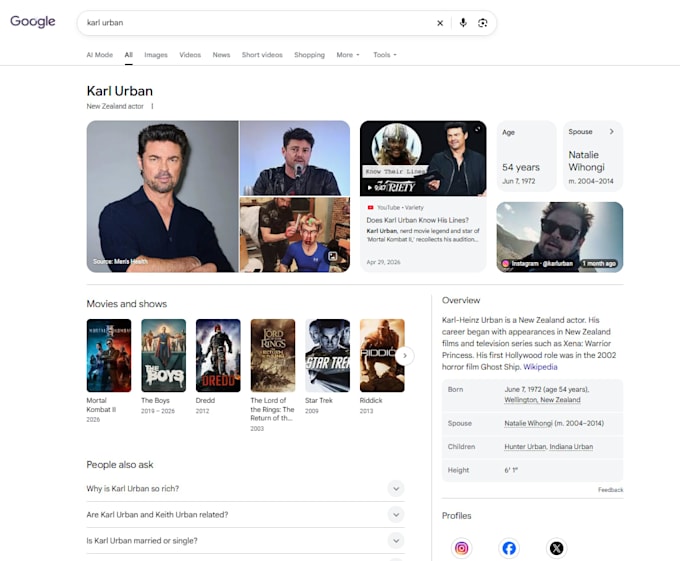
Task: Open the photo of Karl at a microphone
Action: click(x=295, y=158)
